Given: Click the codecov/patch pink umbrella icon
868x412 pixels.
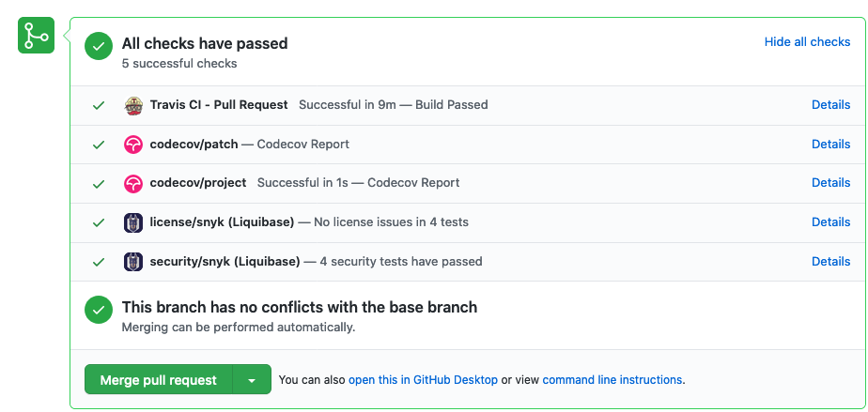Looking at the screenshot, I should 133,145.
